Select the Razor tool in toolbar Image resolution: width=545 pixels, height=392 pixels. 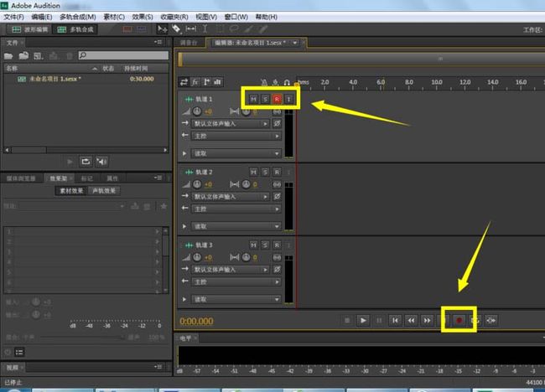coord(176,28)
